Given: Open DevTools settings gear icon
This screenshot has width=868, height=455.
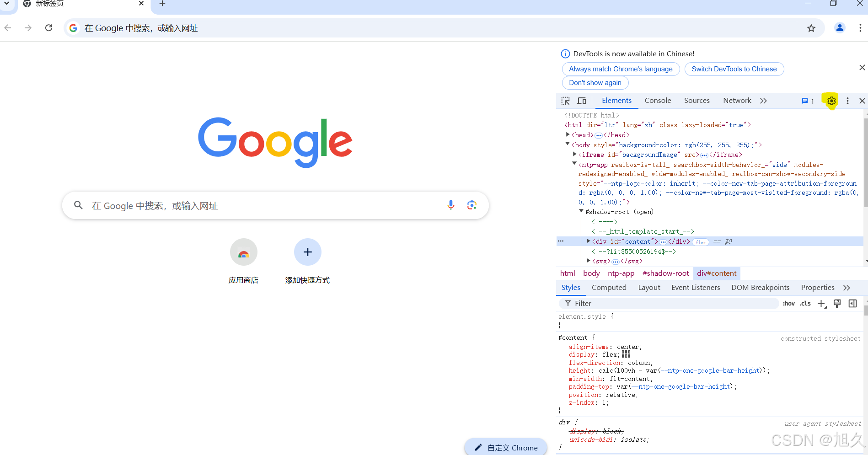Looking at the screenshot, I should click(x=831, y=101).
